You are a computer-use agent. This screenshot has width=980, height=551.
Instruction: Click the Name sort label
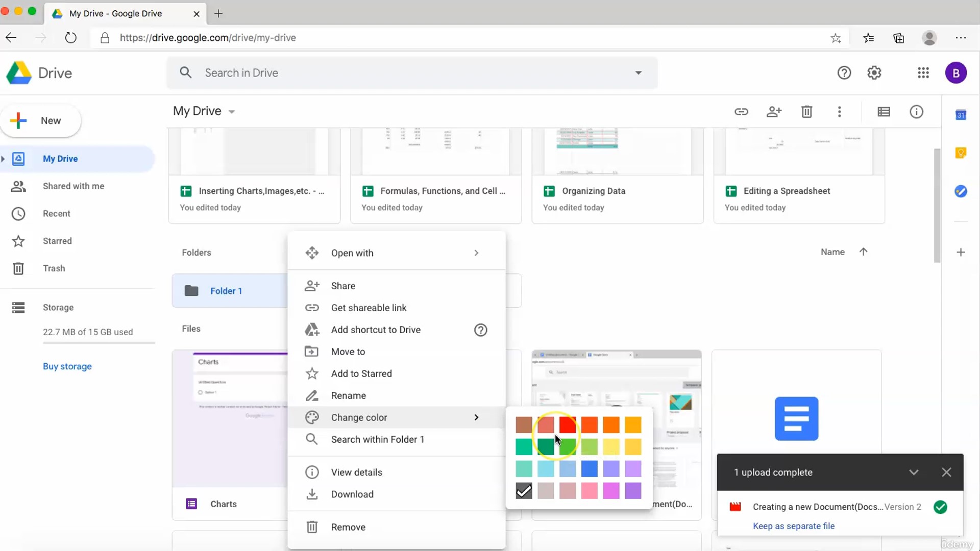coord(832,252)
